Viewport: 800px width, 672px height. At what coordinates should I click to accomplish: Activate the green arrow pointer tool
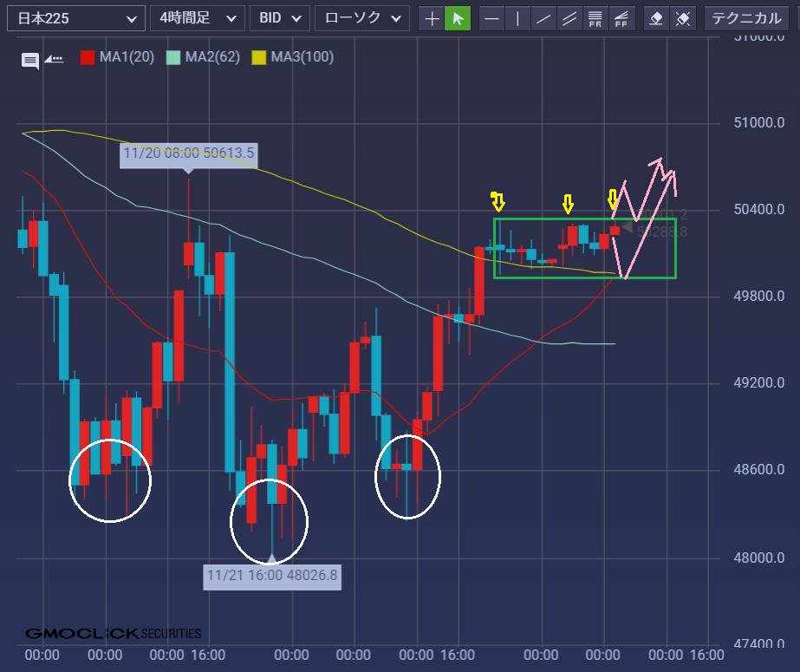pyautogui.click(x=458, y=18)
